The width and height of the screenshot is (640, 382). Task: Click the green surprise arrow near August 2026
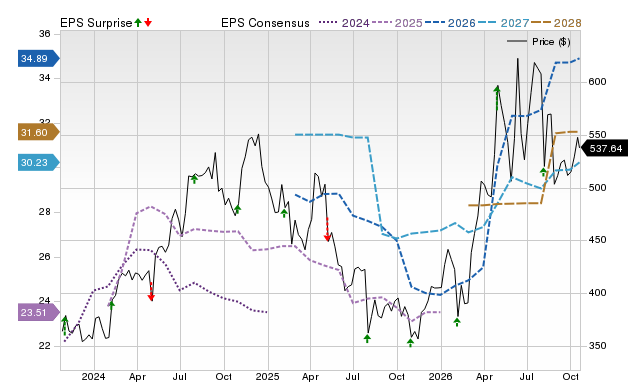coord(543,172)
